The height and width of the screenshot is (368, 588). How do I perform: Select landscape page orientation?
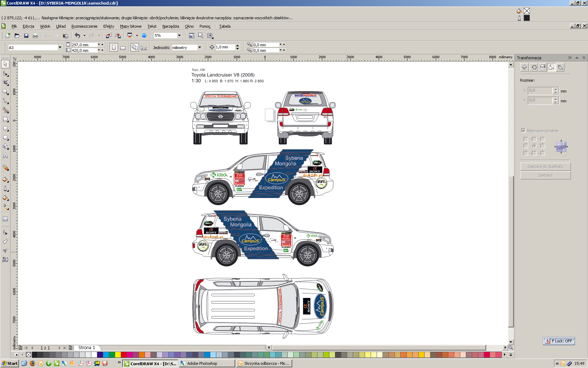click(x=122, y=48)
